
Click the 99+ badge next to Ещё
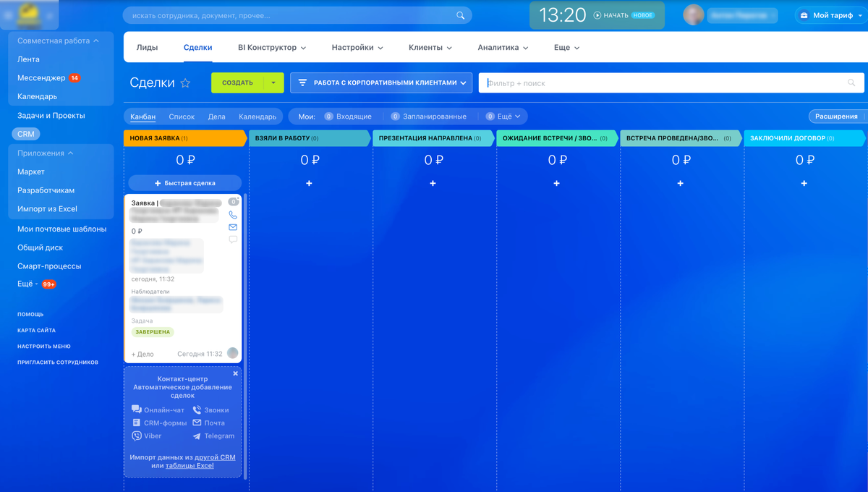tap(48, 284)
